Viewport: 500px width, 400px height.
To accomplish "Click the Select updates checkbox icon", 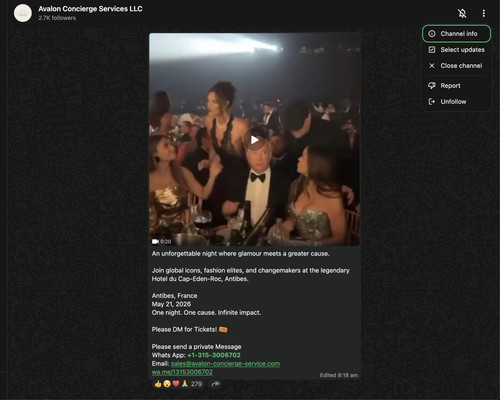I will (x=432, y=50).
